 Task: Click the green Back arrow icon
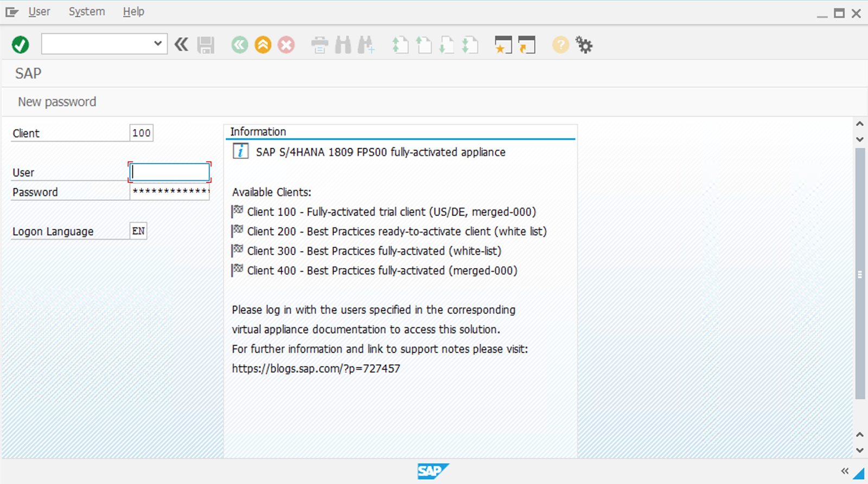click(239, 44)
